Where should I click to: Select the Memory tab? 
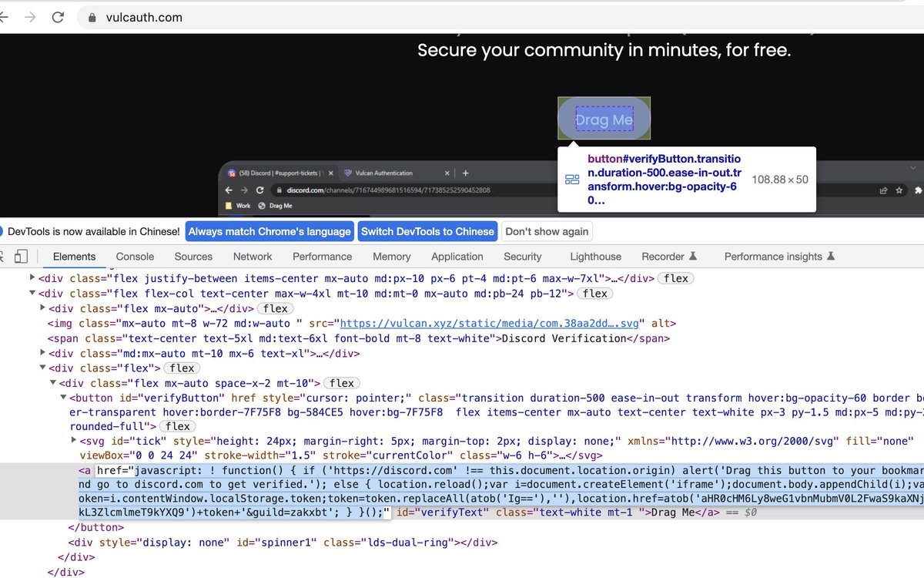391,257
